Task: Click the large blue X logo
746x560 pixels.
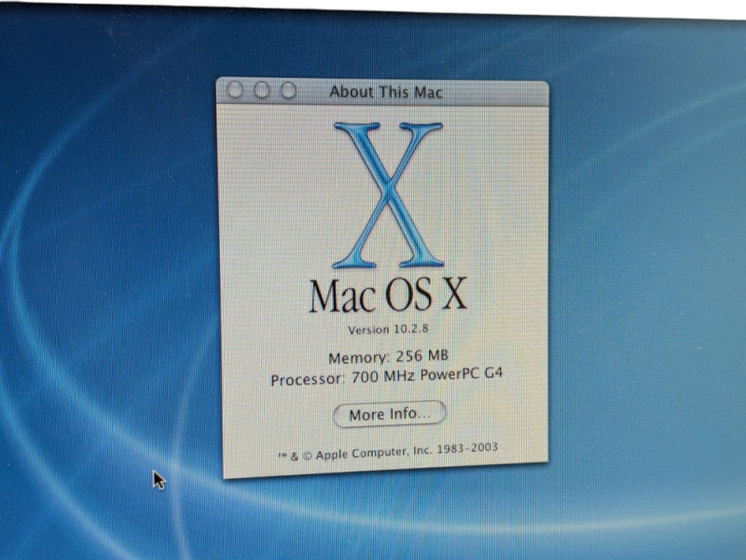Action: click(388, 195)
